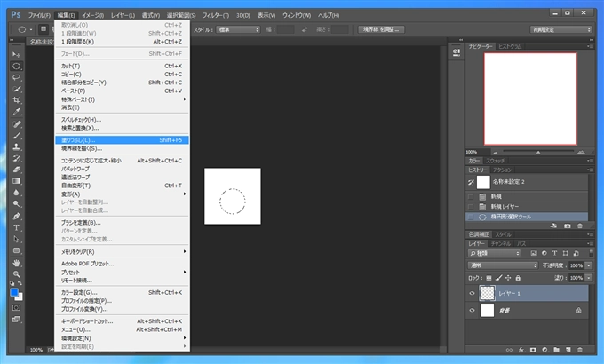604x364 pixels.
Task: Choose 自由変形(T) menu item
Action: coord(122,186)
